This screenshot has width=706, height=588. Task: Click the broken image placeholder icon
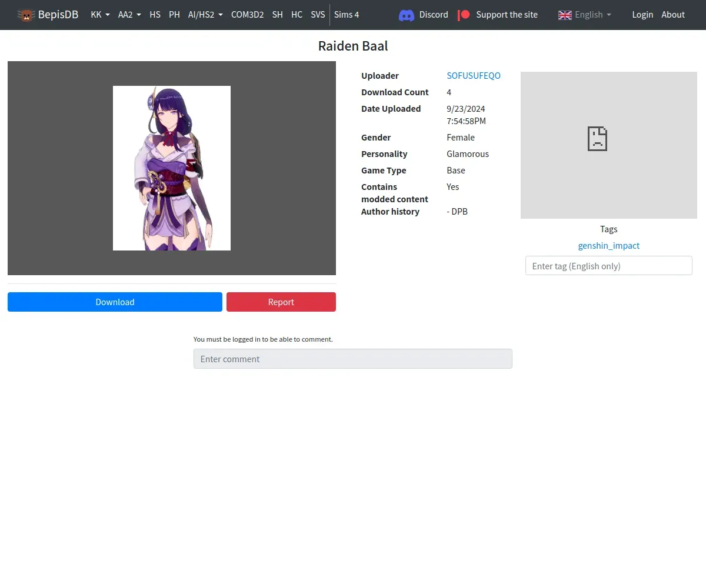pos(597,139)
